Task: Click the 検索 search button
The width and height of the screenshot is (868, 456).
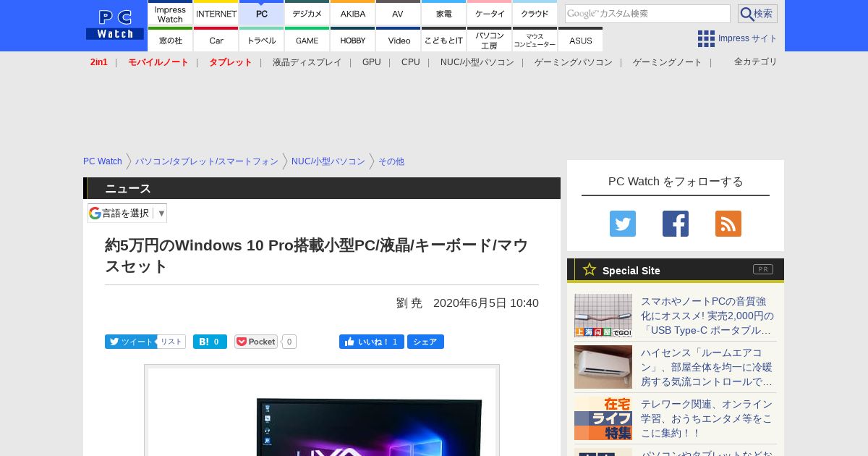Action: [757, 14]
